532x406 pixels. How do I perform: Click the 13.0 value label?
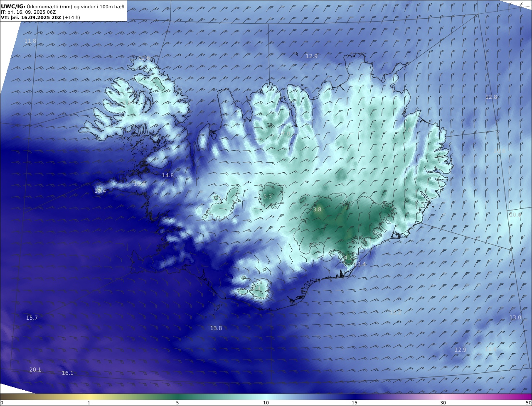[x=515, y=317]
